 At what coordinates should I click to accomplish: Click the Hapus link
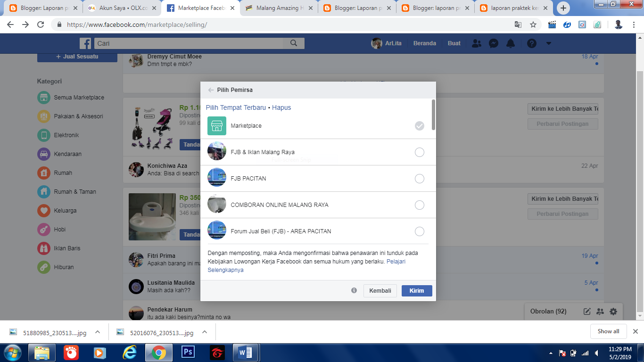click(281, 107)
